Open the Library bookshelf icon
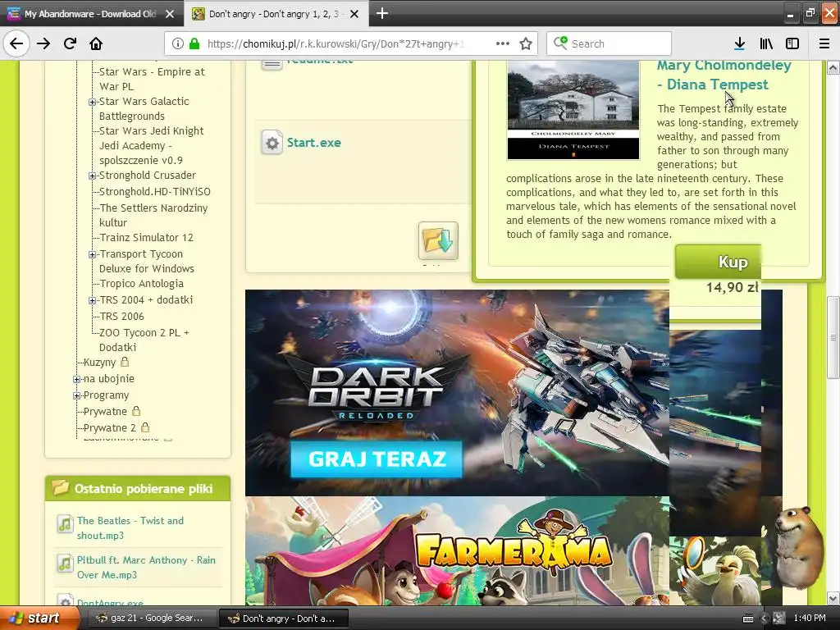Viewport: 840px width, 630px height. click(766, 43)
